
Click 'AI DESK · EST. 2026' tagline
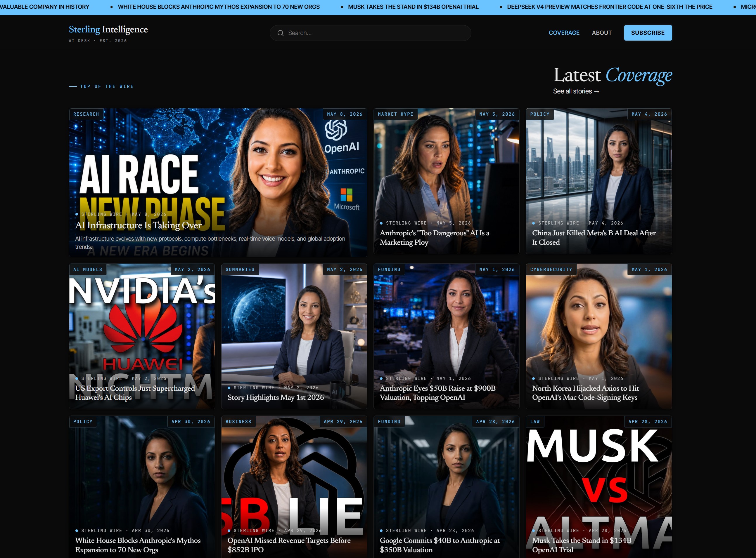pos(98,41)
